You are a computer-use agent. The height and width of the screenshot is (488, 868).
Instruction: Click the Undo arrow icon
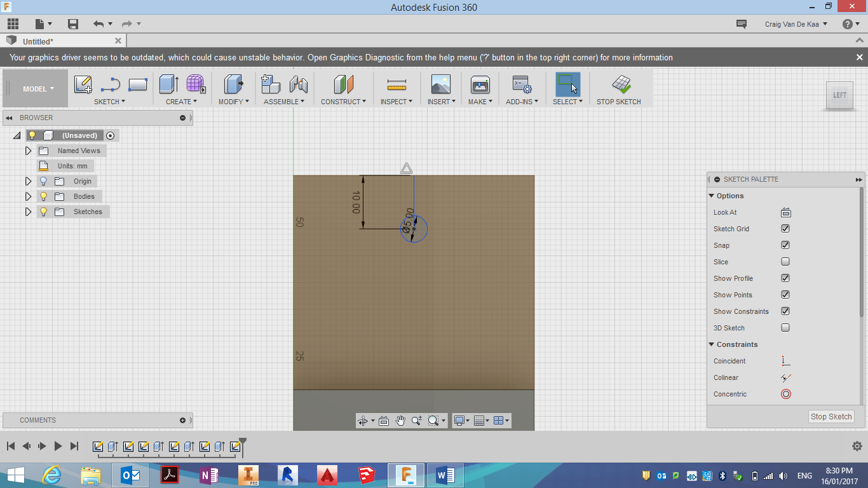[x=98, y=24]
